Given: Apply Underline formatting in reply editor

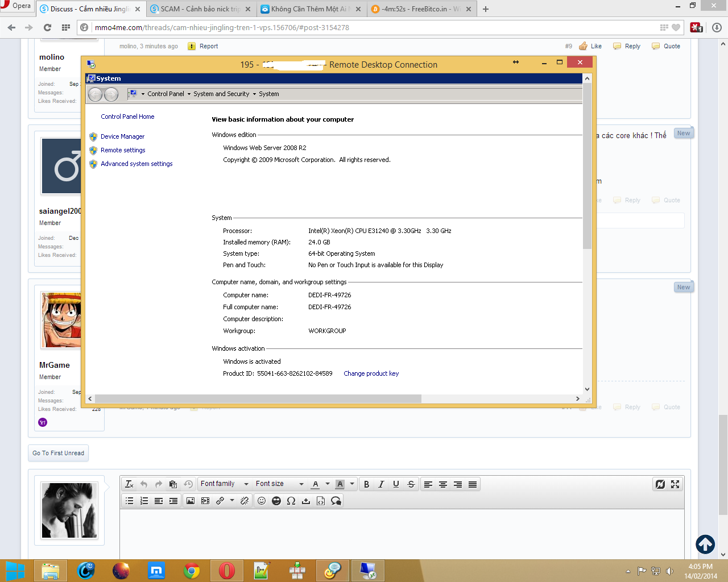Looking at the screenshot, I should click(x=396, y=484).
